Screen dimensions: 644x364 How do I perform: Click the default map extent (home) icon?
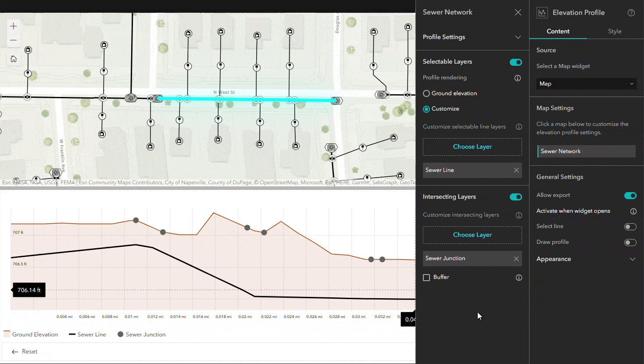click(x=13, y=58)
